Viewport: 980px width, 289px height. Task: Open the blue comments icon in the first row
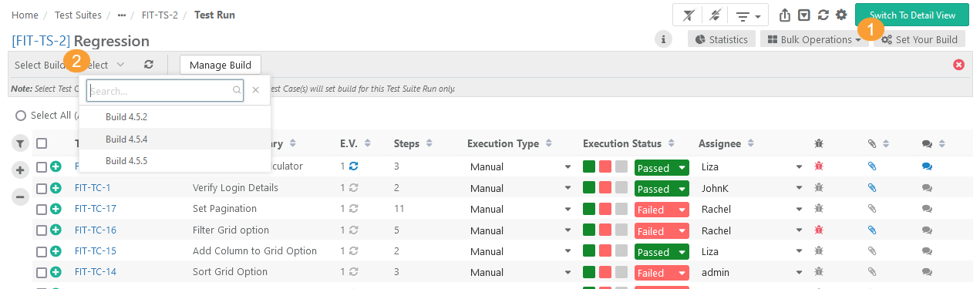point(927,166)
